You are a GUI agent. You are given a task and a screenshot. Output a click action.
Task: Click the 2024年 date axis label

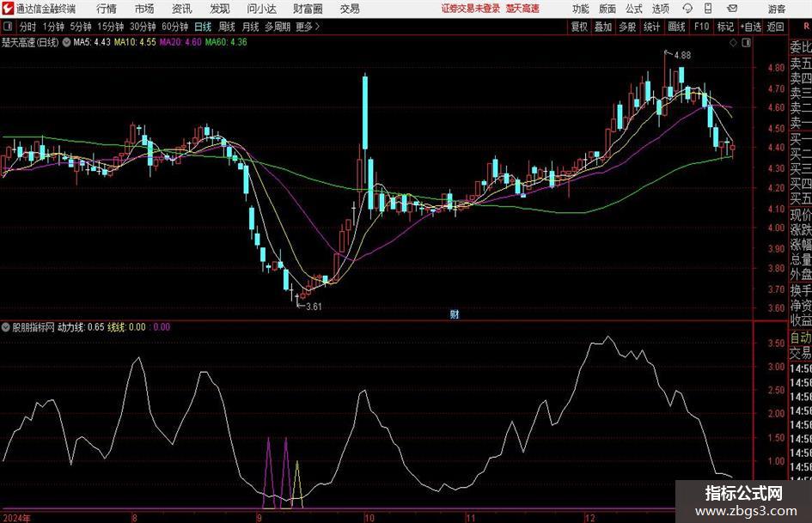coord(16,518)
